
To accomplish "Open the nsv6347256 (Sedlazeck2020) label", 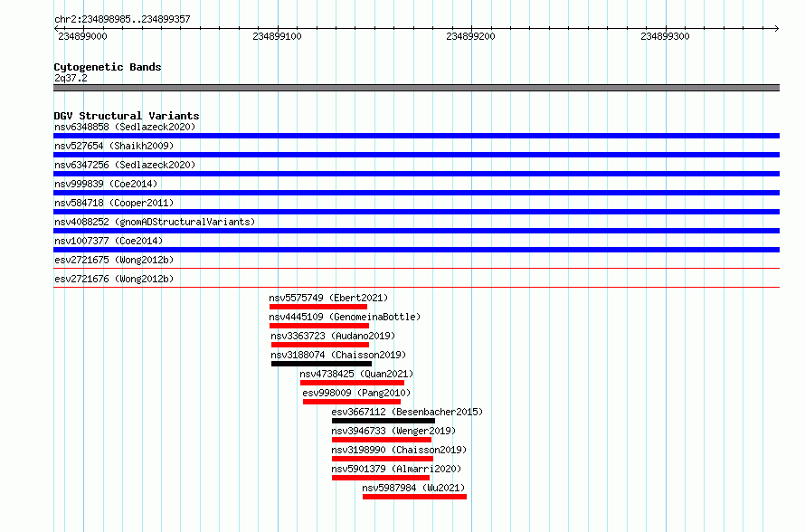I will [125, 165].
